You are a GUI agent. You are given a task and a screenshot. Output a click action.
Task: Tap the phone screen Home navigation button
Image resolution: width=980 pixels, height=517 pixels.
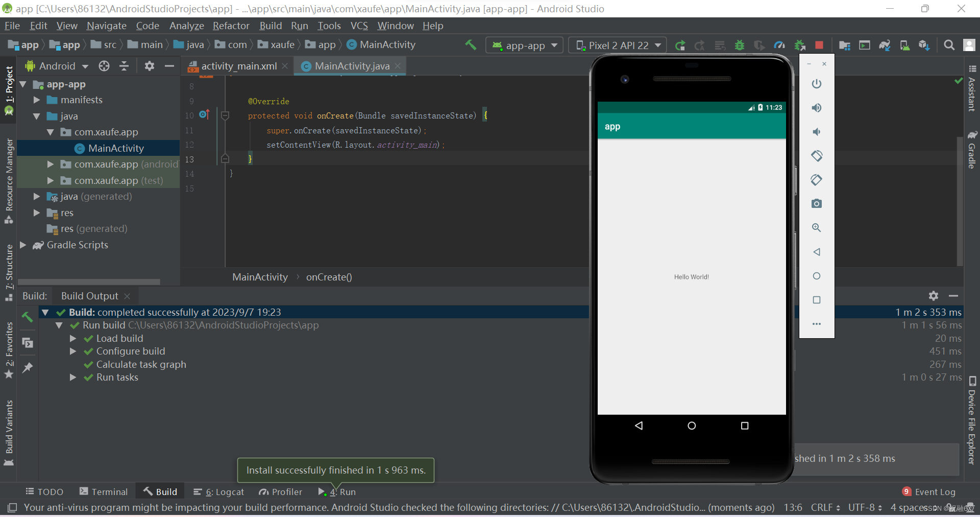click(692, 426)
